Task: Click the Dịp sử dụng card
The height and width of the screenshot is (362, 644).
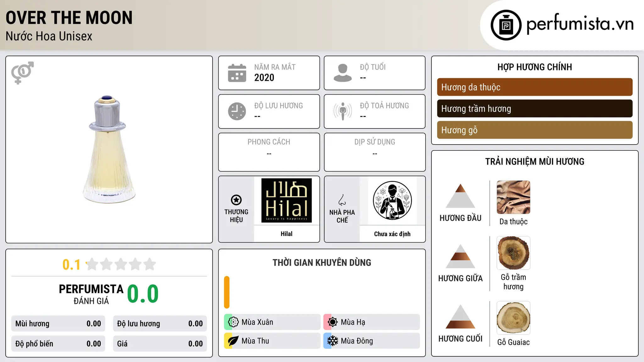Action: (x=375, y=152)
